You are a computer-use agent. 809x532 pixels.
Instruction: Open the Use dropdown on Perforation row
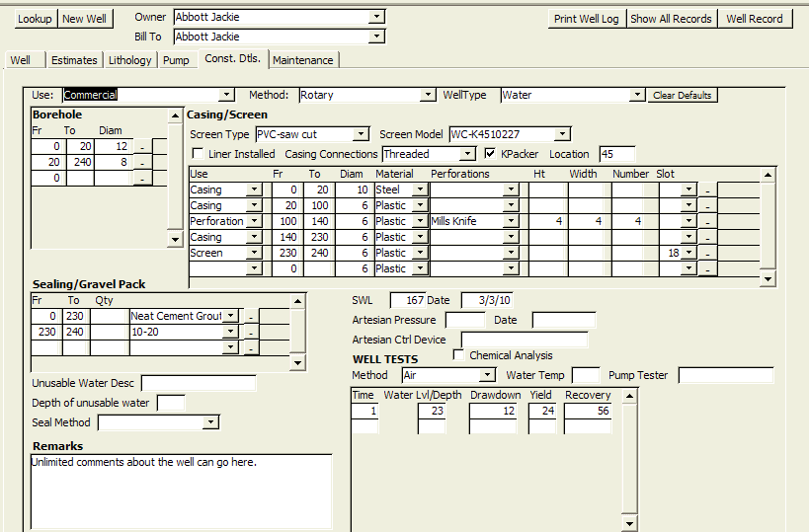(254, 221)
